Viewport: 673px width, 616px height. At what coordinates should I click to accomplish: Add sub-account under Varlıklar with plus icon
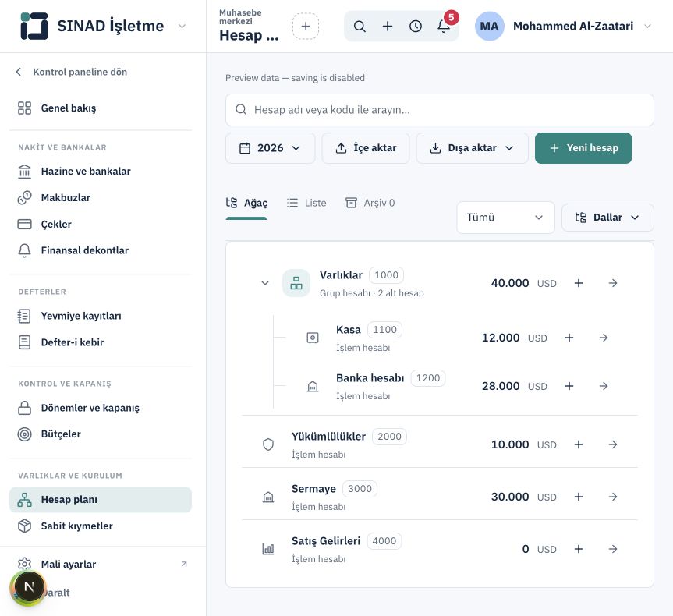pyautogui.click(x=579, y=283)
